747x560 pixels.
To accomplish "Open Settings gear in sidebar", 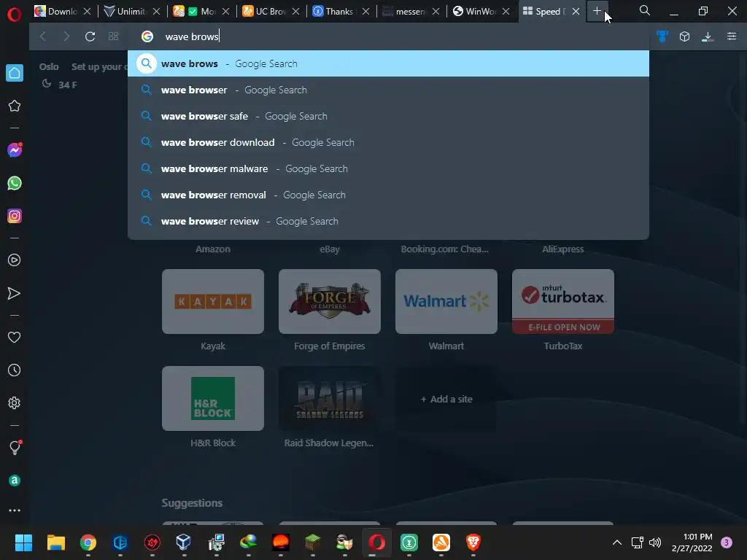I will pyautogui.click(x=15, y=402).
